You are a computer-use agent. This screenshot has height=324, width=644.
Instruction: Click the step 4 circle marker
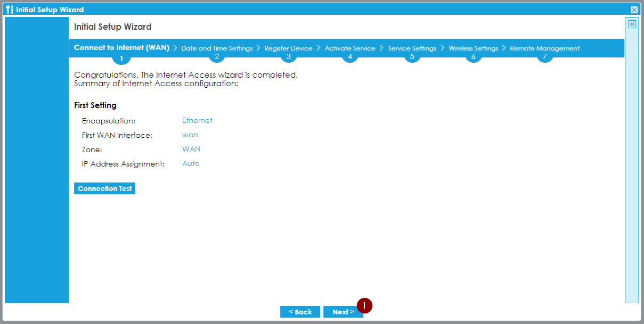[350, 57]
